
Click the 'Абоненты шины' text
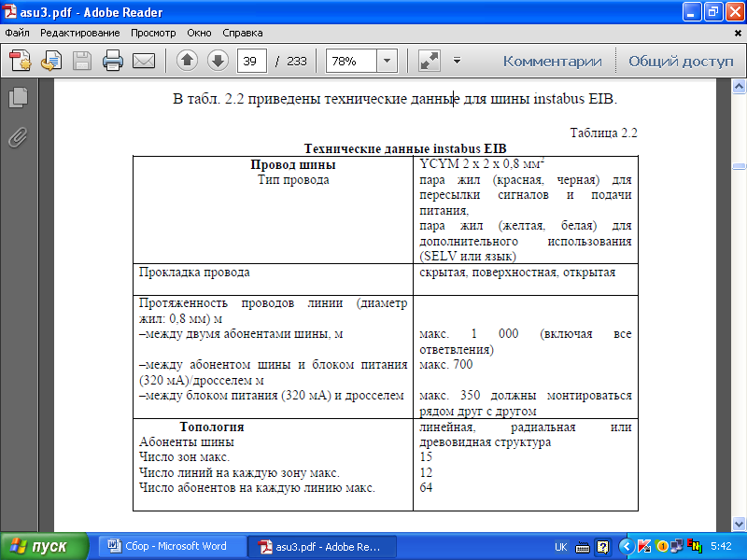186,441
